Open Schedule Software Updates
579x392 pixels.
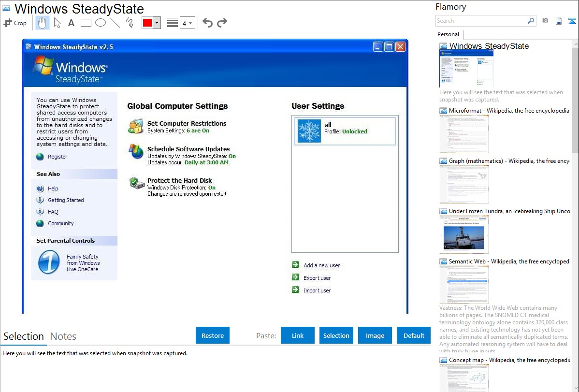[x=188, y=149]
